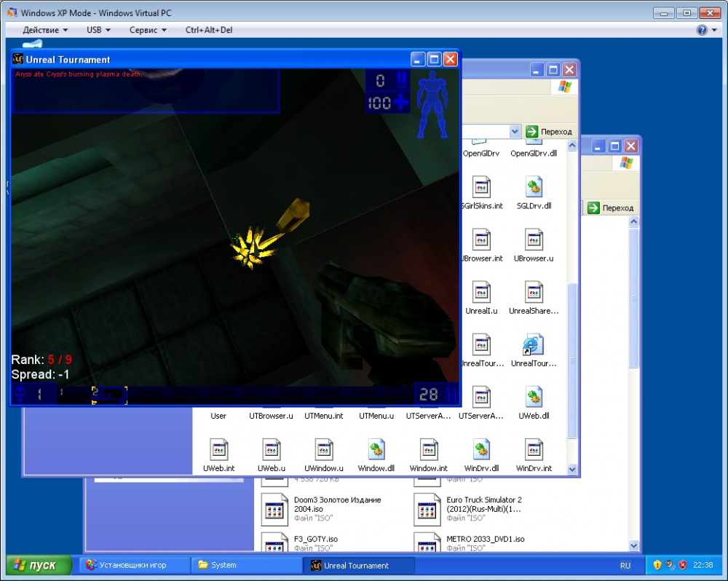The width and height of the screenshot is (728, 581).
Task: Click the SGLDrv.dll file icon
Action: coord(534,187)
